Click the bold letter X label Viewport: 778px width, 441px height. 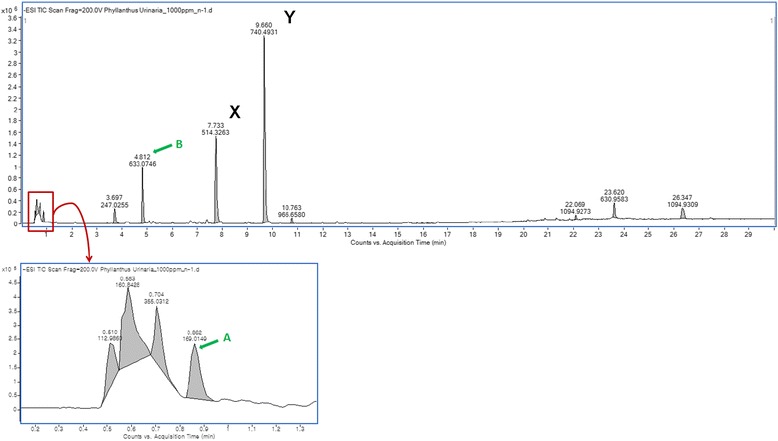tap(234, 112)
